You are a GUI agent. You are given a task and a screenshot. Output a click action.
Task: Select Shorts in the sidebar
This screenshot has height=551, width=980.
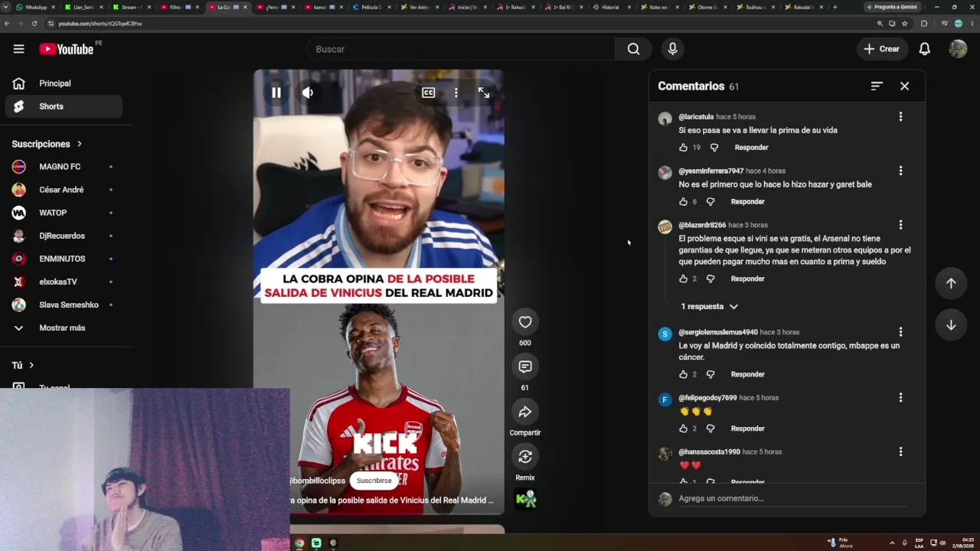64,106
